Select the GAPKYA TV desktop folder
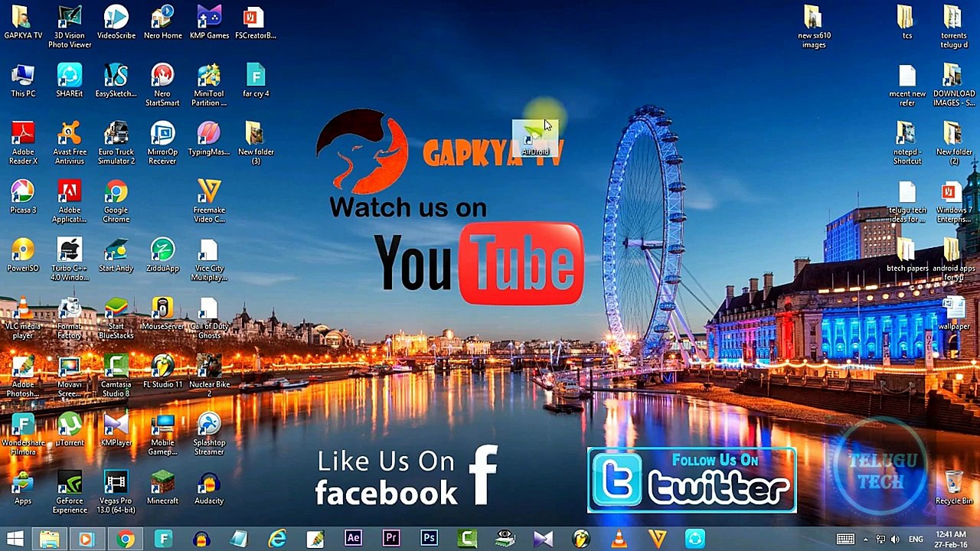Screen dimensions: 980x551 (23, 23)
